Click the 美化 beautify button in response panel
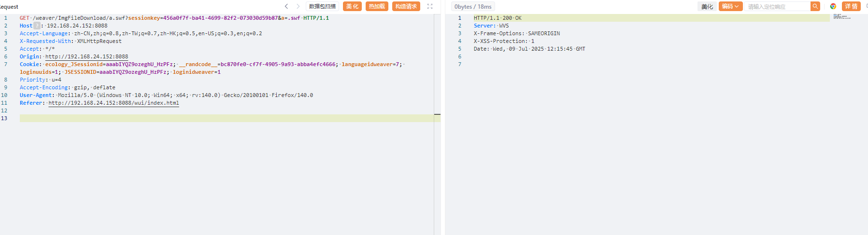Viewport: 868px width, 235px height. tap(707, 6)
